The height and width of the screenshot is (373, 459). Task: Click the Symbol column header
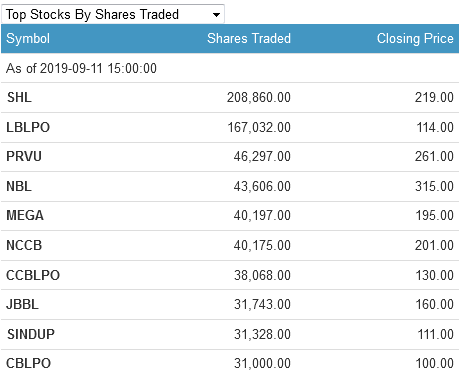tap(28, 39)
